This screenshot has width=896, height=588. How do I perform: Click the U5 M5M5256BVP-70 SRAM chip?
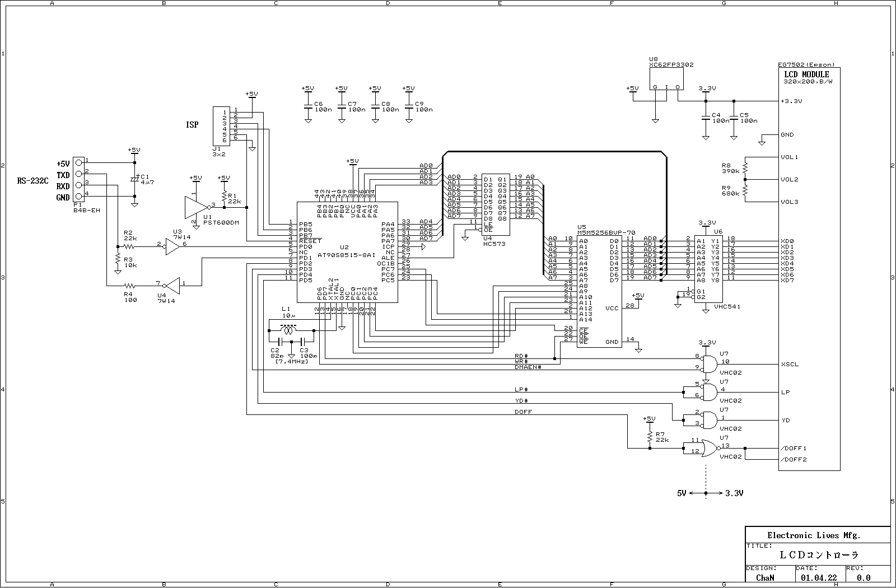tap(599, 291)
